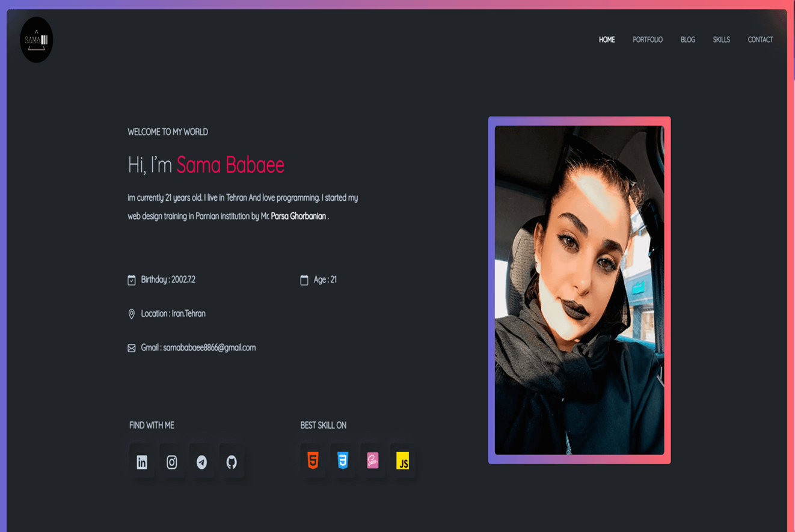Select the CSS3 skill icon
795x532 pixels.
(x=343, y=460)
